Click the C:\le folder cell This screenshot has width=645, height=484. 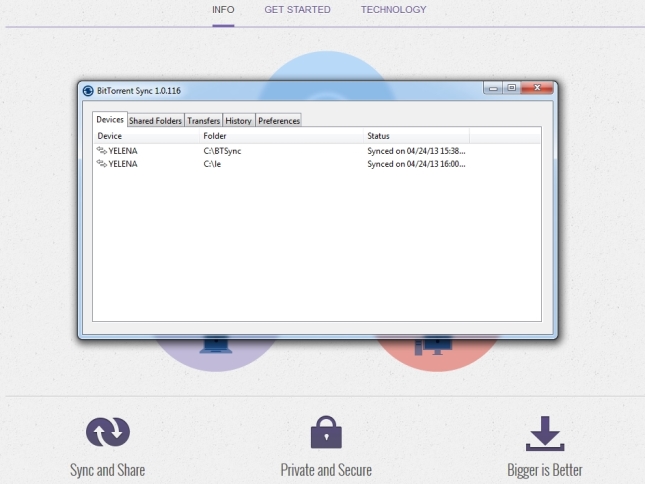212,164
